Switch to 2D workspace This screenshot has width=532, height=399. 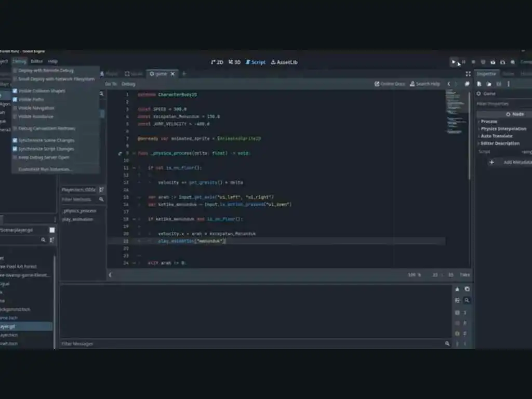coord(217,62)
